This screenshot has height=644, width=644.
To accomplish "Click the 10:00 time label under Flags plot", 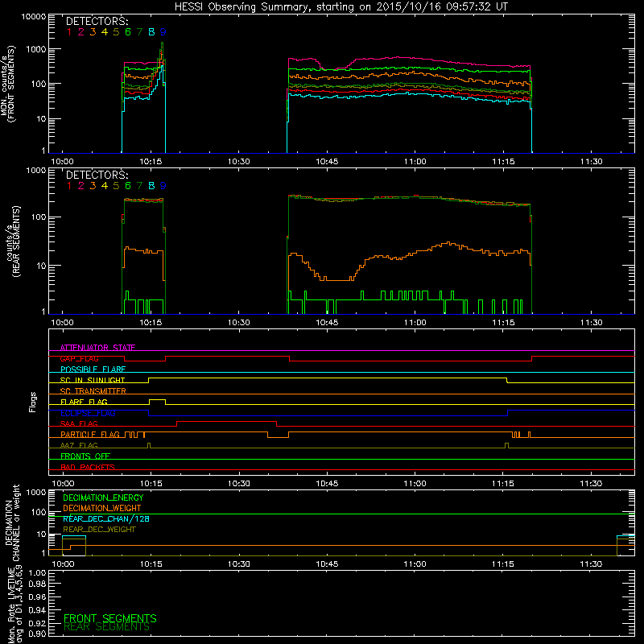I will 63,484.
